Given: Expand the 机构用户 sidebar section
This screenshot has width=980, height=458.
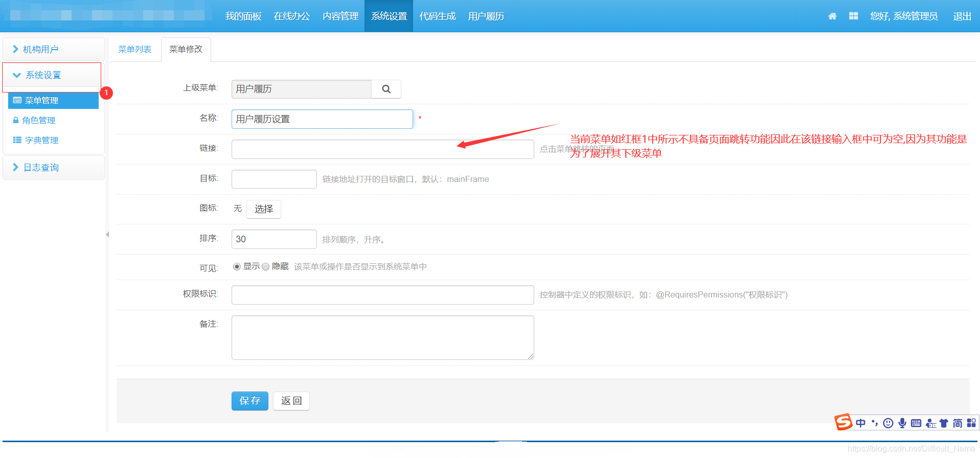Looking at the screenshot, I should point(54,50).
